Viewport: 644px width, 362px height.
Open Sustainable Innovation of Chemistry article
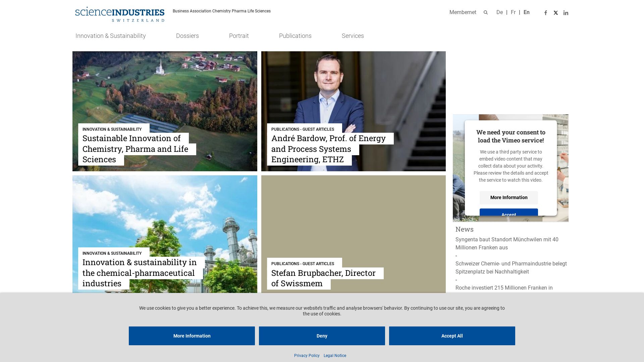(x=165, y=111)
